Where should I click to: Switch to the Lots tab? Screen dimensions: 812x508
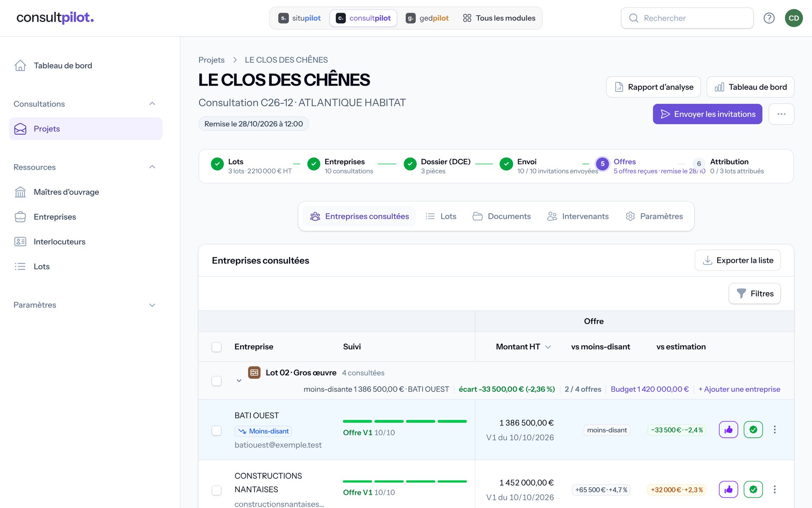pyautogui.click(x=441, y=216)
